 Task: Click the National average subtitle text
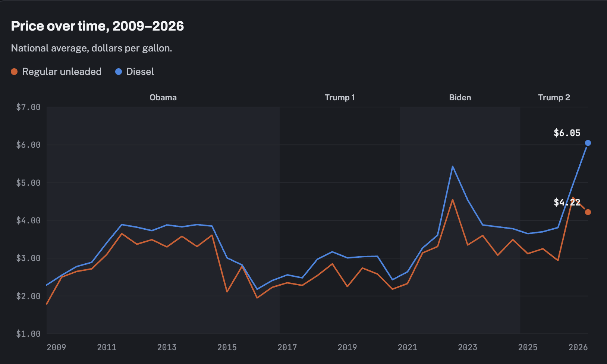point(91,48)
